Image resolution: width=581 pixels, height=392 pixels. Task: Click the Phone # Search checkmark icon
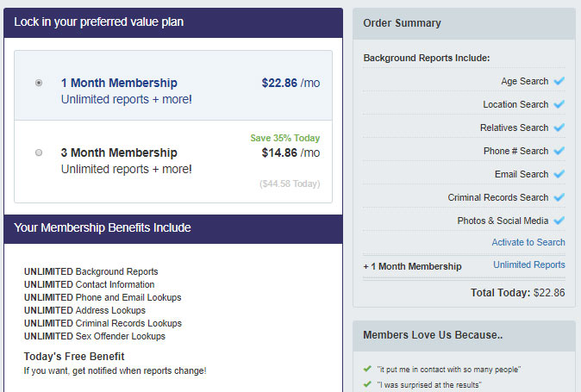tap(559, 151)
